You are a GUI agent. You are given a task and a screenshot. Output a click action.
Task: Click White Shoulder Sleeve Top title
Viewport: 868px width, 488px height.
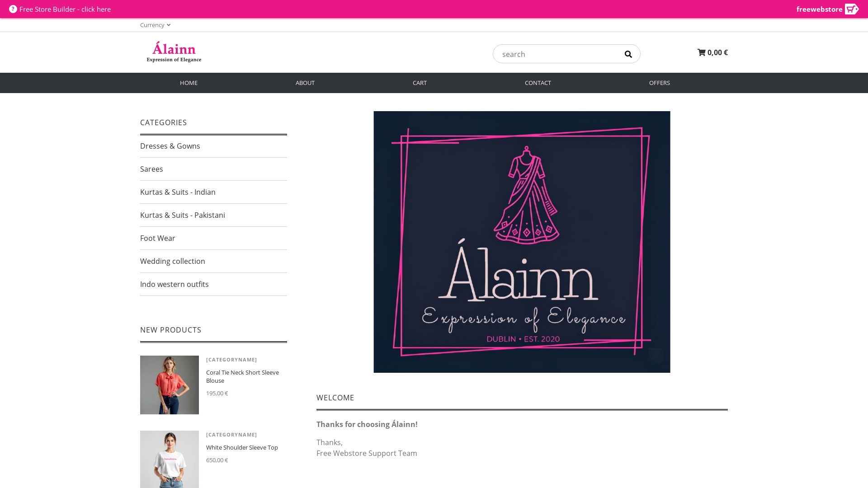tap(242, 447)
